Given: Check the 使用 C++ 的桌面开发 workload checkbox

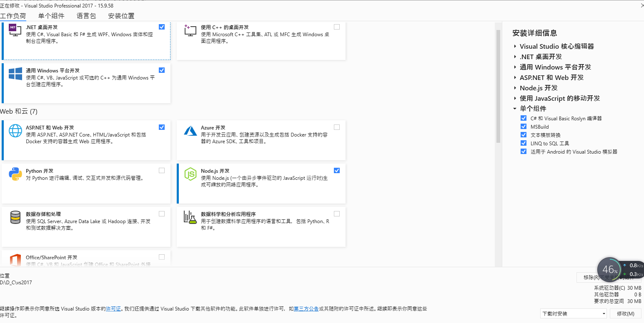Looking at the screenshot, I should coord(337,27).
